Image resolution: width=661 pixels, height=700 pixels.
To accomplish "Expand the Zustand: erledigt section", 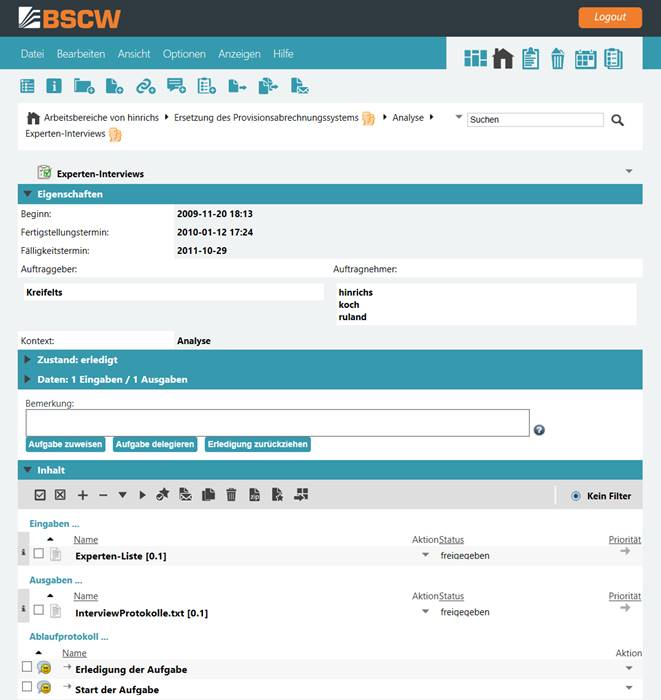I will 28,359.
